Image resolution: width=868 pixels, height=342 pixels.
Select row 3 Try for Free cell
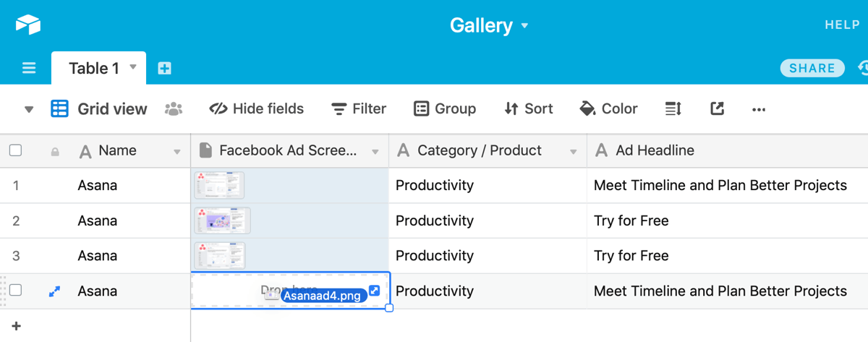coord(727,255)
